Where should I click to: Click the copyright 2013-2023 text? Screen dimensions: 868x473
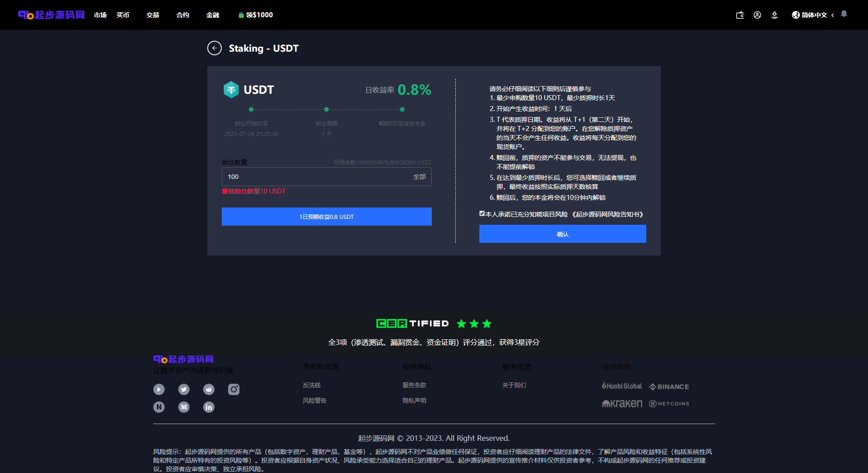[434, 438]
